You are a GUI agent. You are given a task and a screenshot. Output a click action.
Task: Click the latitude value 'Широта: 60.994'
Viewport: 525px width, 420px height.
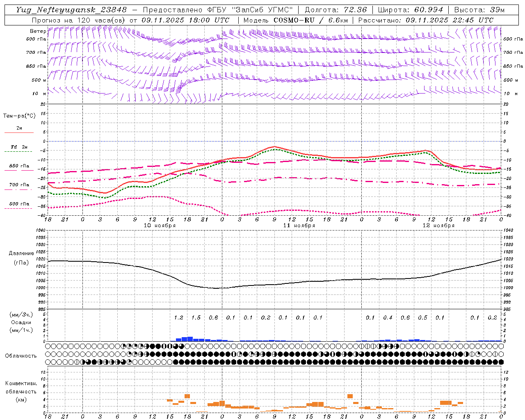coord(410,10)
